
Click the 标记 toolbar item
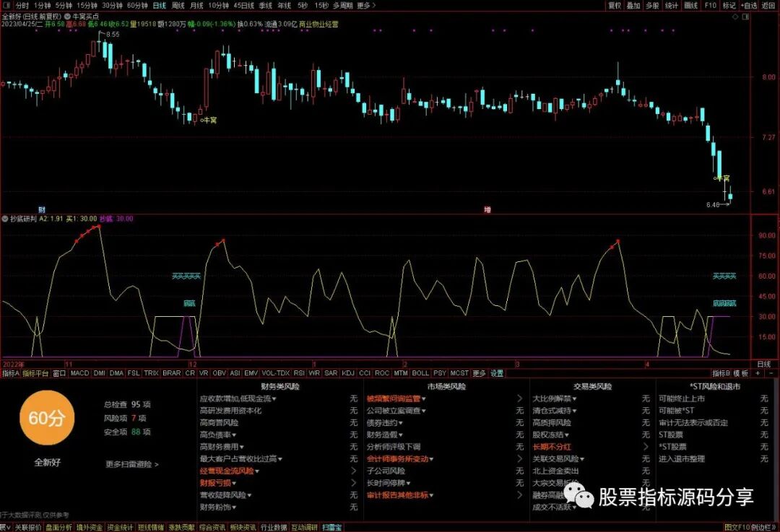click(x=729, y=6)
